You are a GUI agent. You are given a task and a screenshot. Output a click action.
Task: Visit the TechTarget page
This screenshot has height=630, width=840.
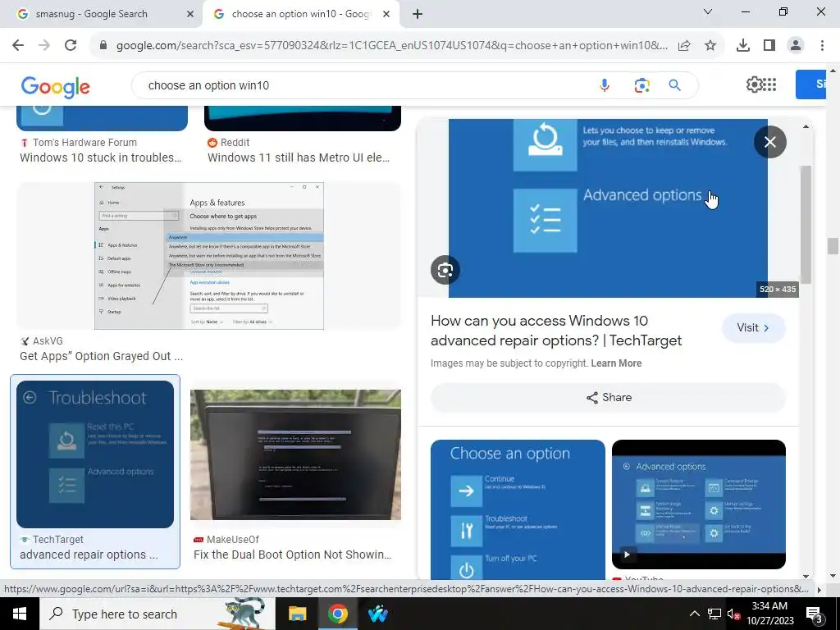(753, 328)
